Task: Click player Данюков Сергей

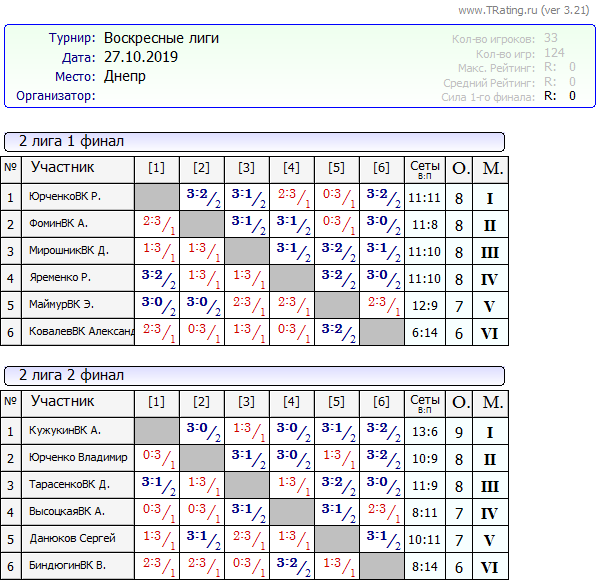Action: (72, 539)
